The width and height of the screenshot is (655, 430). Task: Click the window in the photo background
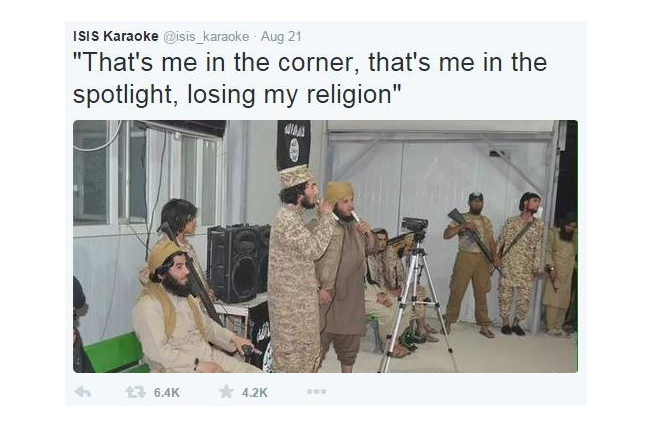(x=146, y=173)
